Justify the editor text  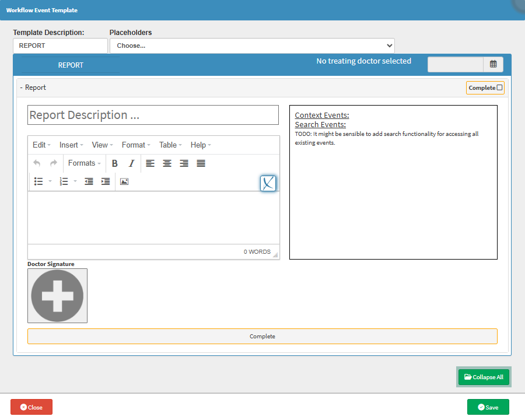pyautogui.click(x=201, y=163)
